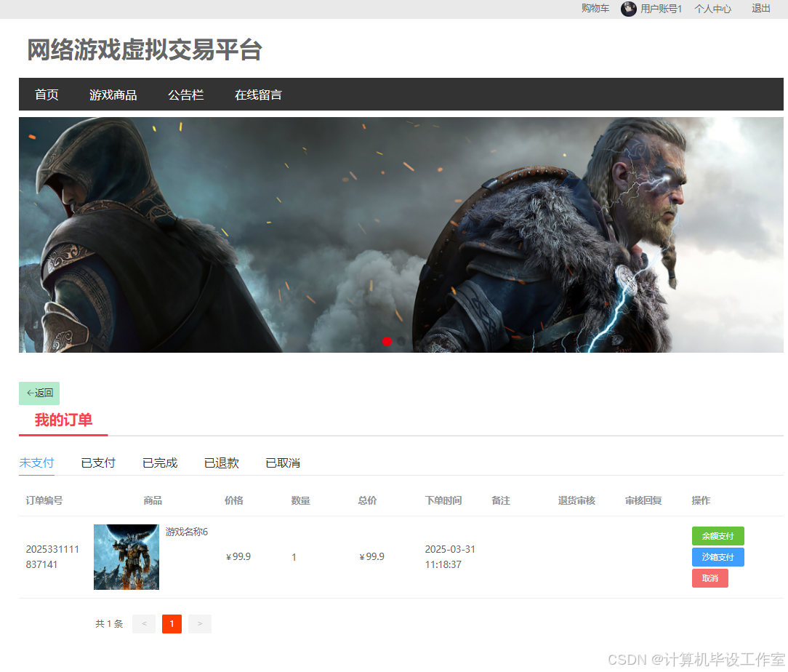
Task: Pay with 余额支付 green button
Action: tap(717, 536)
